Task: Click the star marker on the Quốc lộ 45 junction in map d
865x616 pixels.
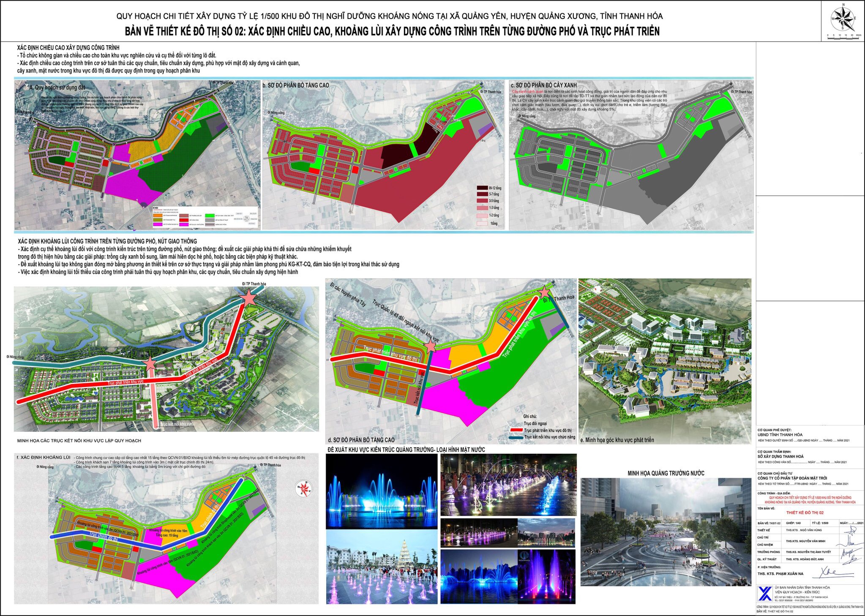Action: [430, 346]
